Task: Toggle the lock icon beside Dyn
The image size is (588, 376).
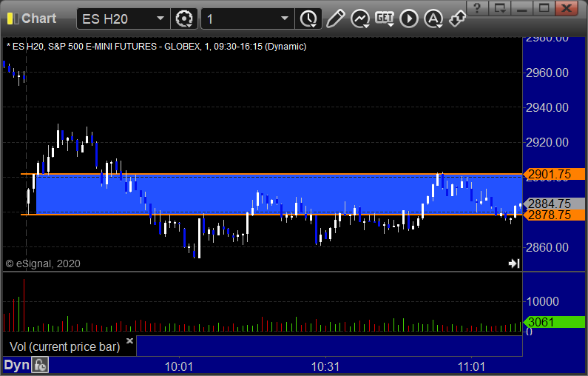Action: pos(40,365)
